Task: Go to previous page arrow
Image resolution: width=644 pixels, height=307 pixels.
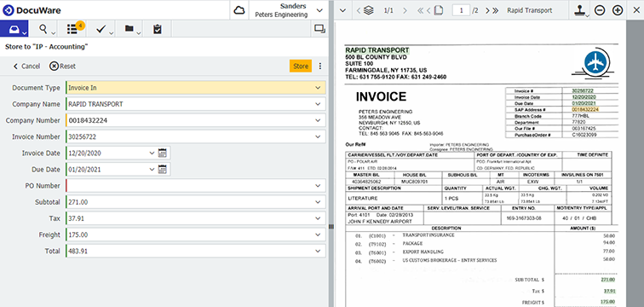Action: (x=428, y=11)
